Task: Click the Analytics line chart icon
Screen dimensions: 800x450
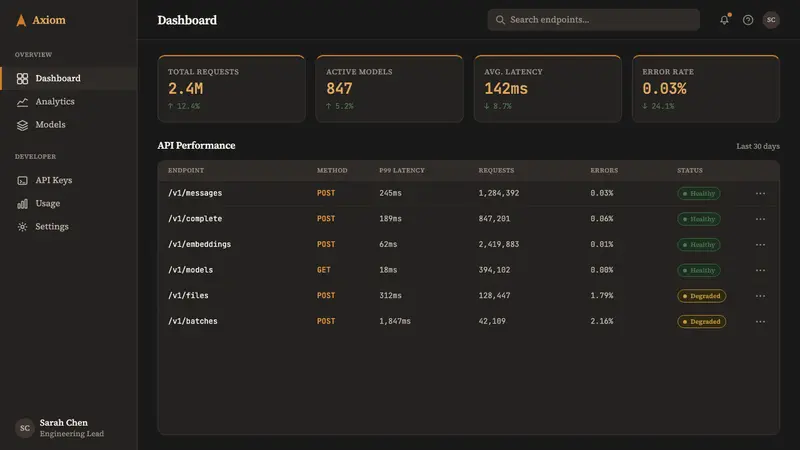Action: point(22,102)
